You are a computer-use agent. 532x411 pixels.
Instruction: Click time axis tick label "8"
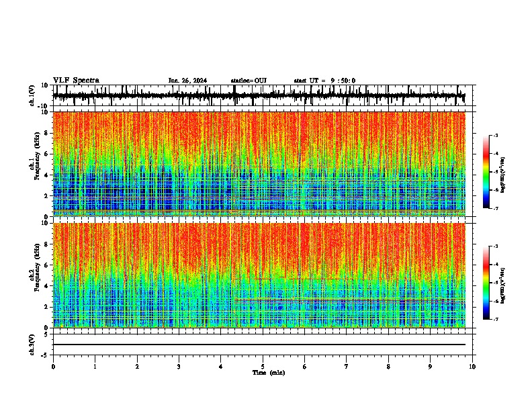pos(388,367)
